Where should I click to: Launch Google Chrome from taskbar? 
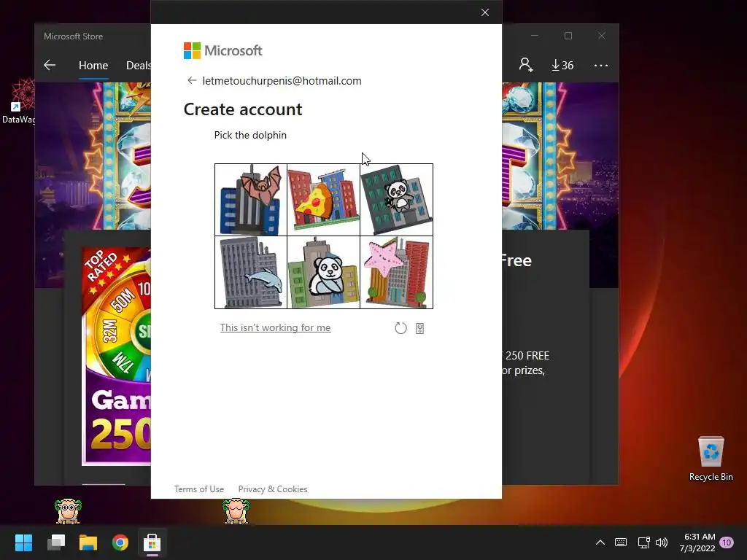(x=120, y=542)
